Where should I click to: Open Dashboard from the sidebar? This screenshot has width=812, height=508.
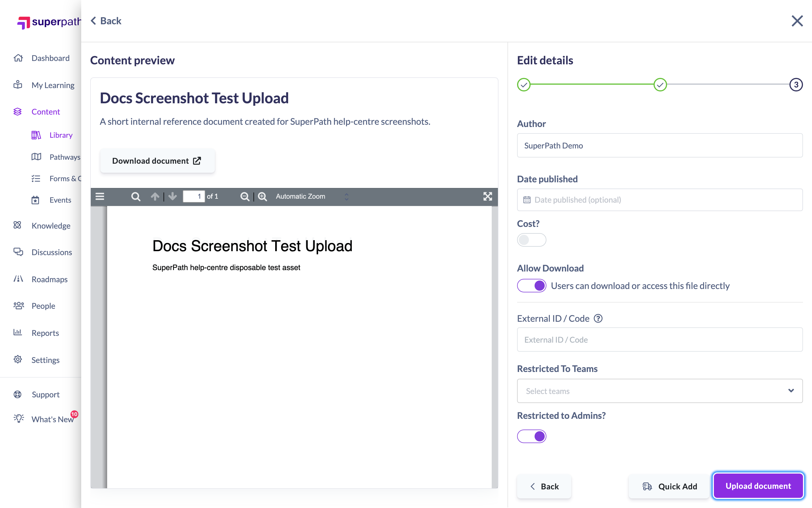[42, 58]
